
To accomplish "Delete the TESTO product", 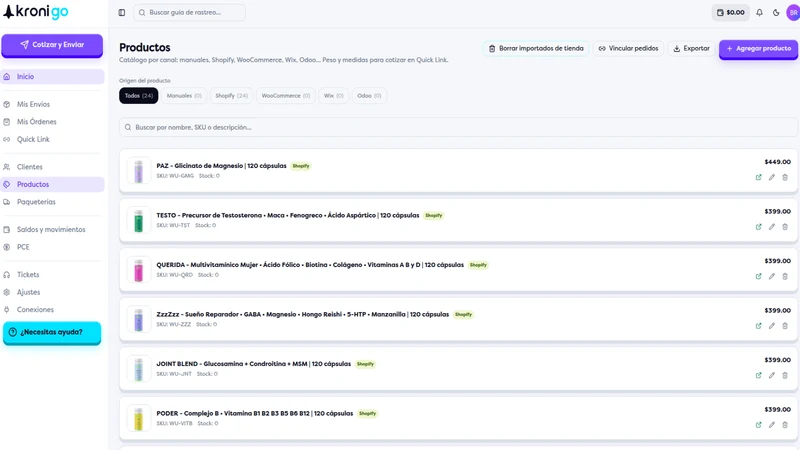I will tap(785, 227).
